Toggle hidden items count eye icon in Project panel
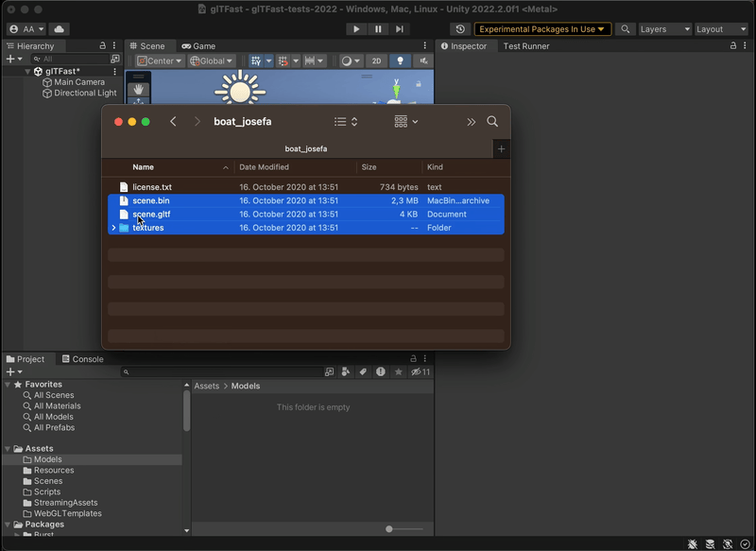 (x=416, y=371)
